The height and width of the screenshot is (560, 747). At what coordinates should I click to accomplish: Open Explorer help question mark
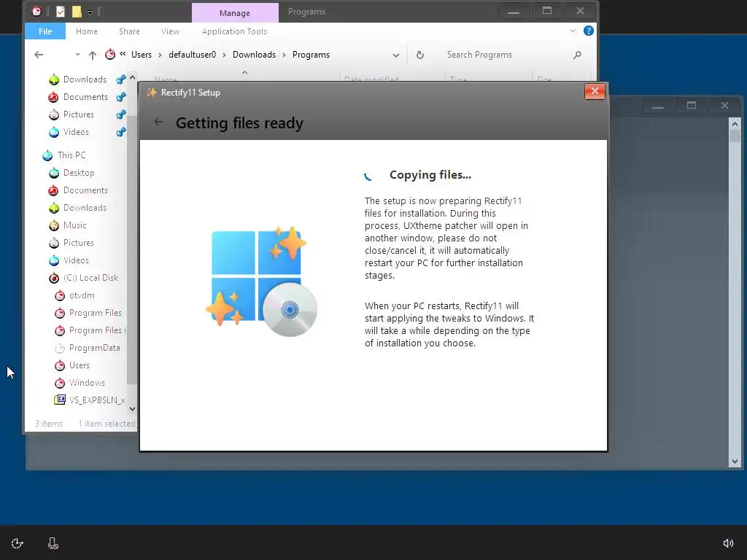589,31
